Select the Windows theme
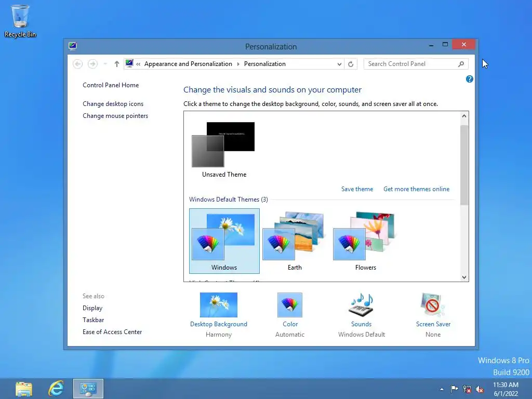This screenshot has width=532, height=399. [x=224, y=241]
